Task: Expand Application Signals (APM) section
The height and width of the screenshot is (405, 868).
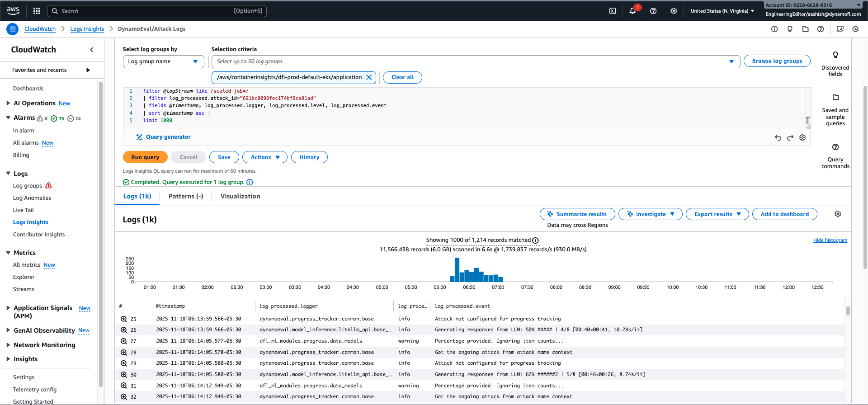Action: (8, 308)
